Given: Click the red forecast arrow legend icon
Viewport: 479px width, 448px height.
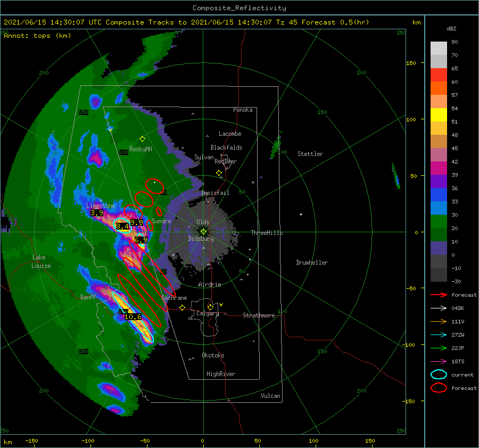Looking at the screenshot, I should pos(439,295).
